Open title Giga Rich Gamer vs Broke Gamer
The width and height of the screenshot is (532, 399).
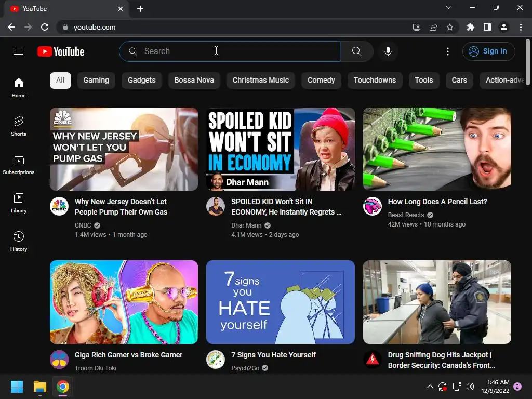point(129,355)
